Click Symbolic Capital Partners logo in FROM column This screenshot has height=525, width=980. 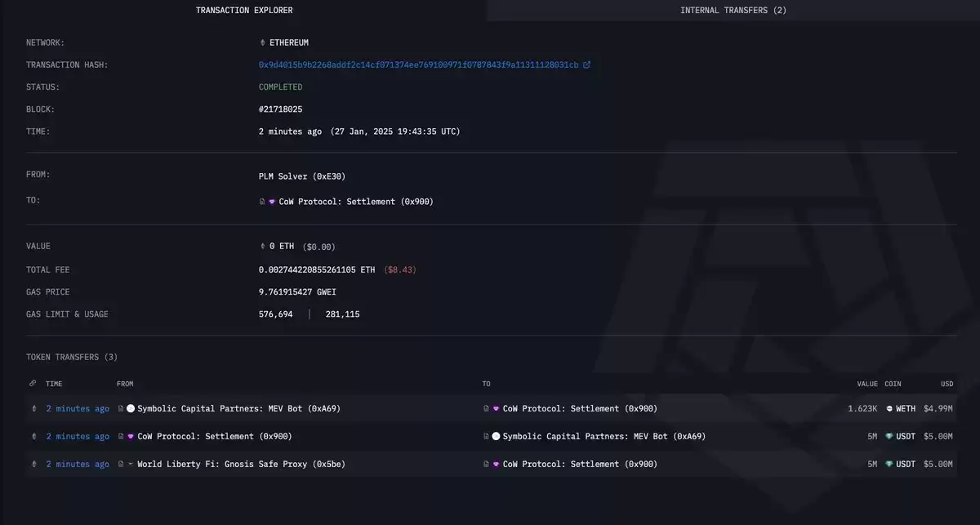(131, 409)
